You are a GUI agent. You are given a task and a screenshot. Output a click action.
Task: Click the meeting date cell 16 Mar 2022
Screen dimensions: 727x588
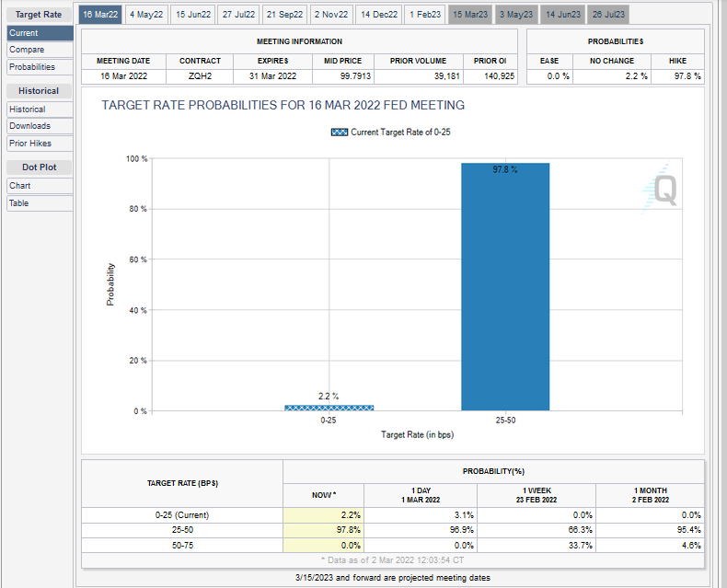pyautogui.click(x=124, y=76)
